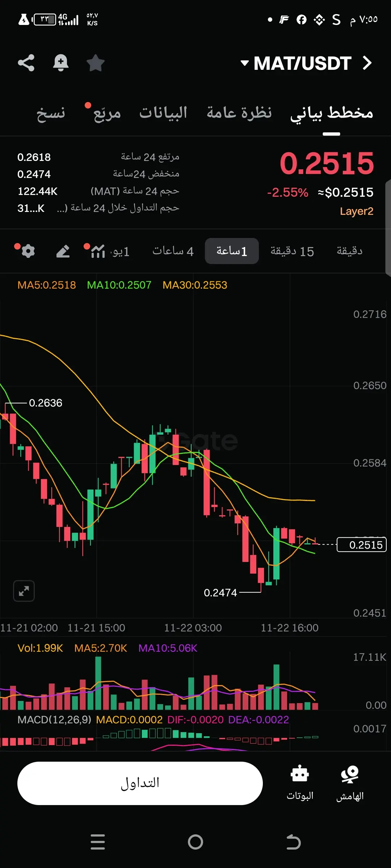Tap the التداول trade button
391x868 pixels.
pos(140,783)
